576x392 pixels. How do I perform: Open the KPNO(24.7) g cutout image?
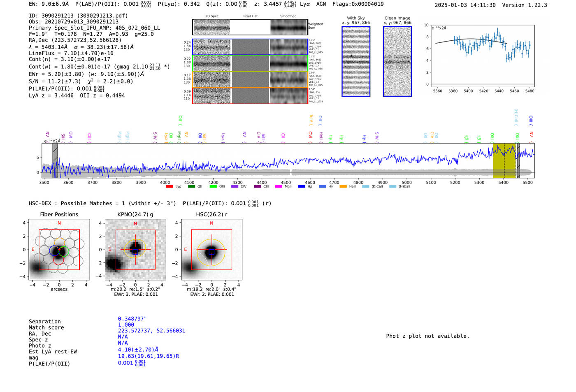[x=135, y=249]
